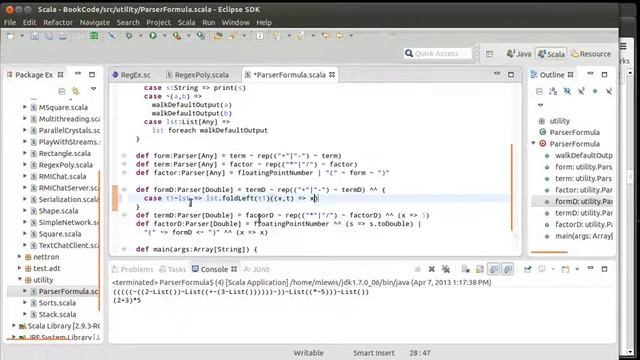The image size is (640, 360).
Task: Toggle Hide Local Types in Outline
Action: click(x=609, y=91)
